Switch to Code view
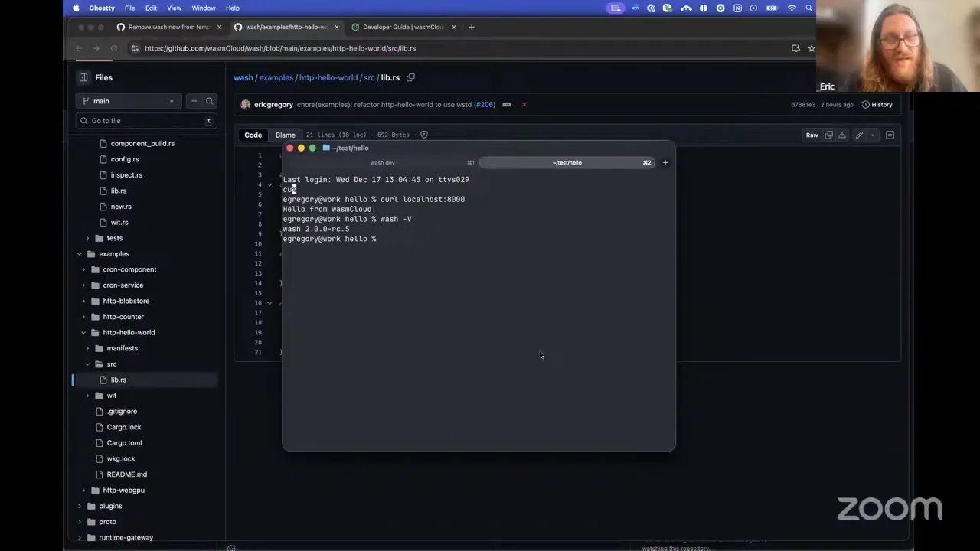Image resolution: width=980 pixels, height=551 pixels. pyautogui.click(x=253, y=135)
